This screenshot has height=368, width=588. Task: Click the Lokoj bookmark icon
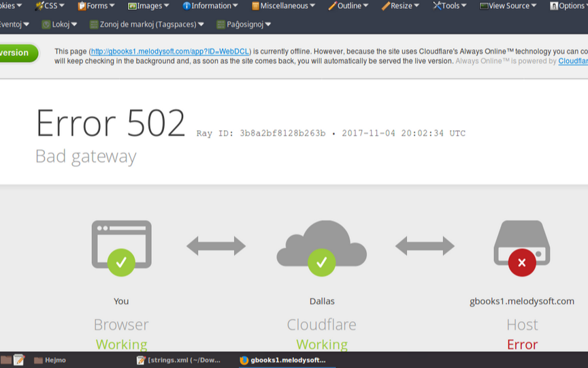pos(46,25)
